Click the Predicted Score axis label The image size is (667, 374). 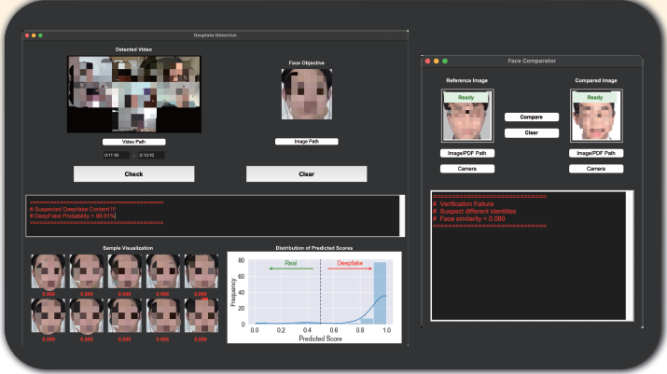pyautogui.click(x=320, y=339)
